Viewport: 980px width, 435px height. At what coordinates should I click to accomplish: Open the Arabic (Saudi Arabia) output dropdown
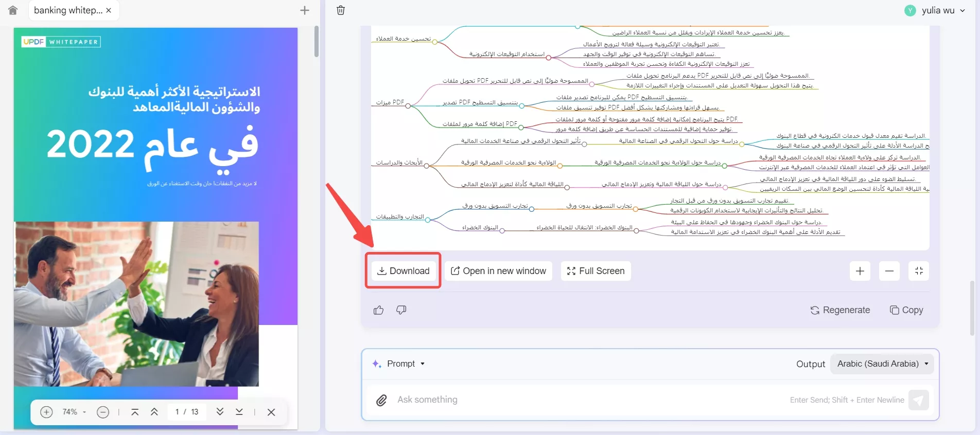tap(883, 364)
